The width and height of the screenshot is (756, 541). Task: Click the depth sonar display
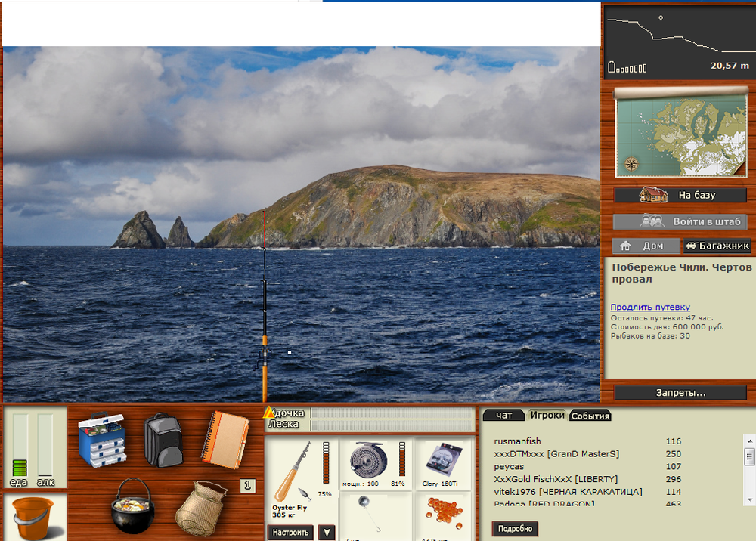(680, 42)
